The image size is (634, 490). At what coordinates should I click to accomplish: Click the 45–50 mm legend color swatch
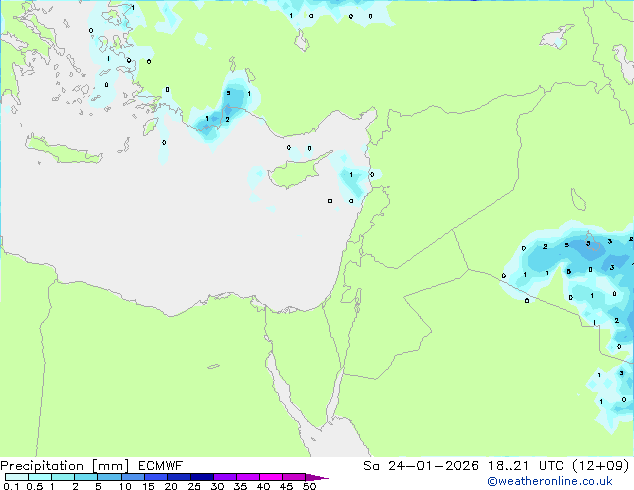(x=294, y=477)
